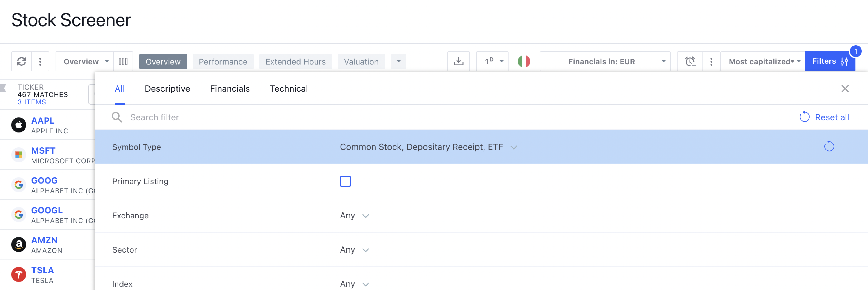
Task: Open the Financials in: EUR dropdown
Action: point(605,62)
